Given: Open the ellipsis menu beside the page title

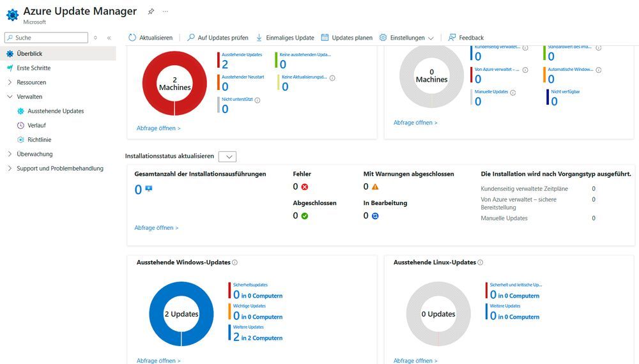Looking at the screenshot, I should click(x=165, y=11).
